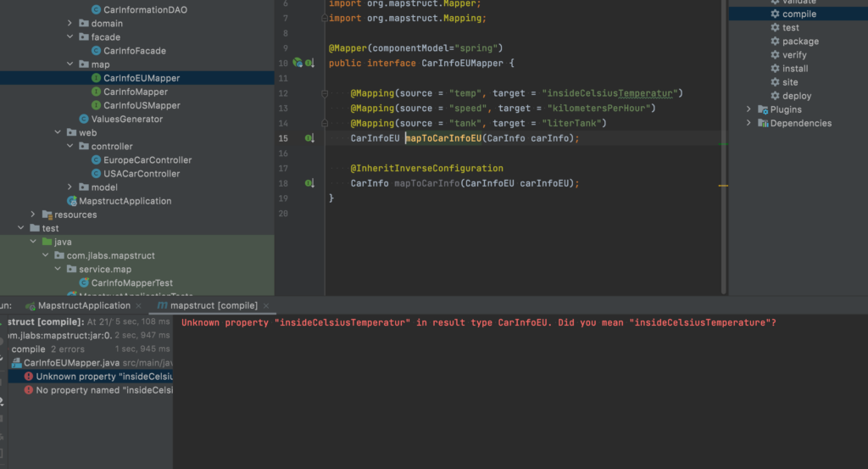The height and width of the screenshot is (469, 868).
Task: Click implemented-method gutter icon on line 15
Action: point(309,138)
